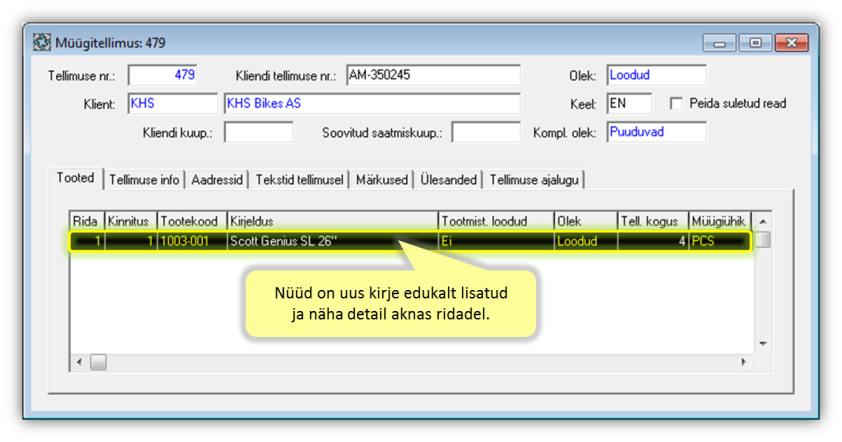The height and width of the screenshot is (442, 842).
Task: Switch to Tekstid tellimusel tab
Action: pyautogui.click(x=299, y=180)
